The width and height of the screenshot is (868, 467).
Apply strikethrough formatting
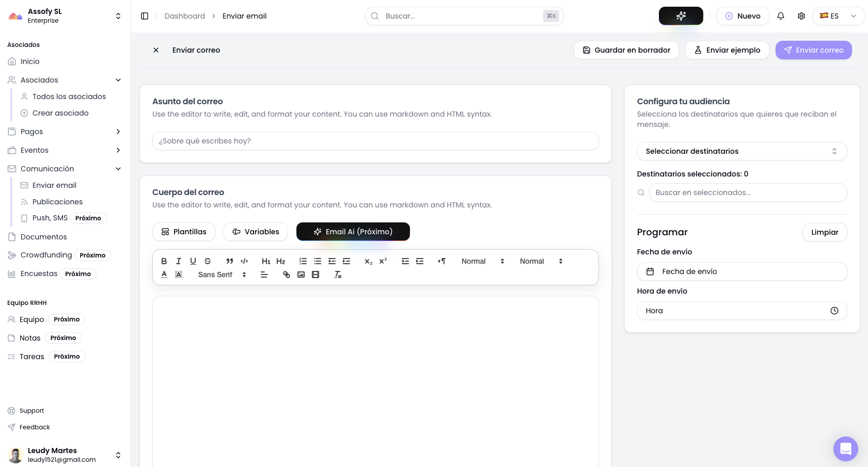coord(208,261)
